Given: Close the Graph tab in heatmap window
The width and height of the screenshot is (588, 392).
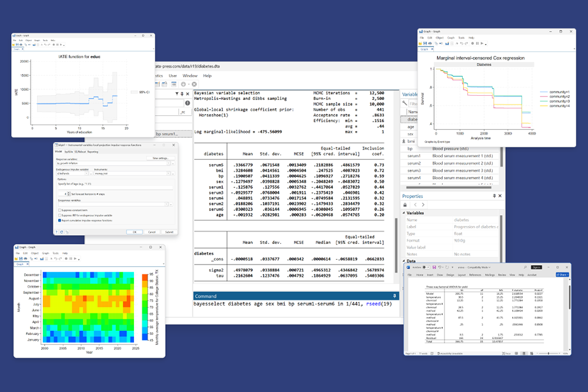Looking at the screenshot, I should tap(28, 264).
